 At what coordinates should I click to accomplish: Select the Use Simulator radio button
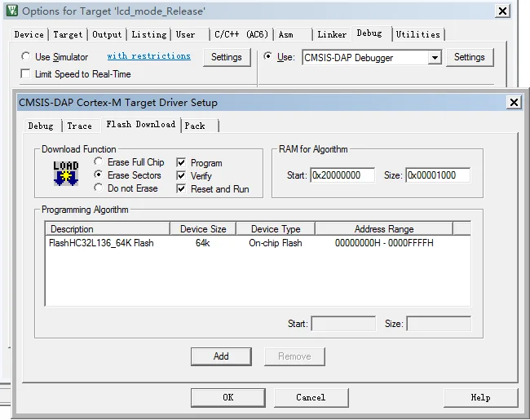26,56
